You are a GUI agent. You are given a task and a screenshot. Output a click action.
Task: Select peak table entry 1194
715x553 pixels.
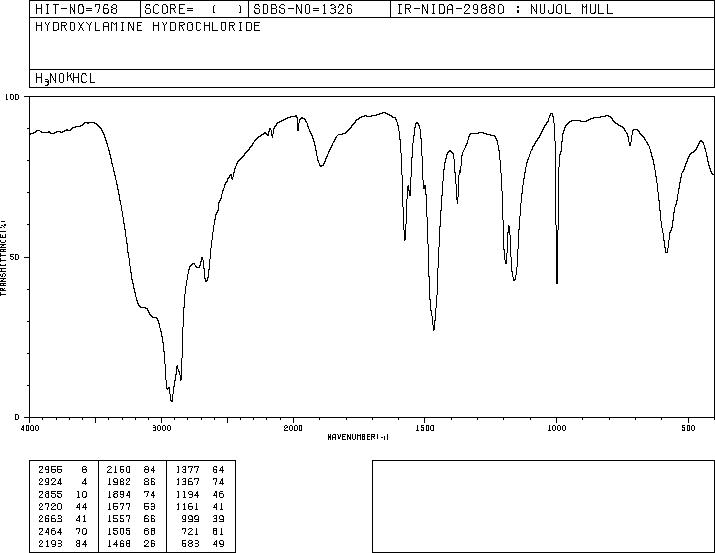[187, 494]
